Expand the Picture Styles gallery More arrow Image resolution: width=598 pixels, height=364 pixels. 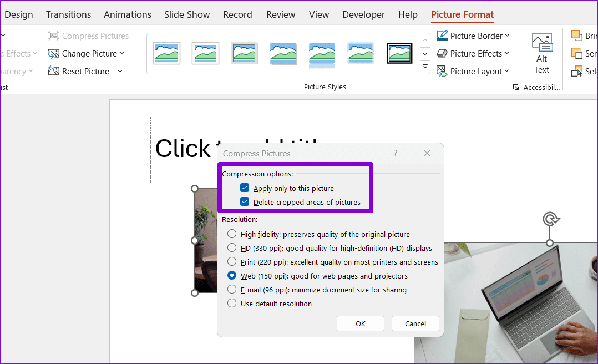[x=425, y=67]
